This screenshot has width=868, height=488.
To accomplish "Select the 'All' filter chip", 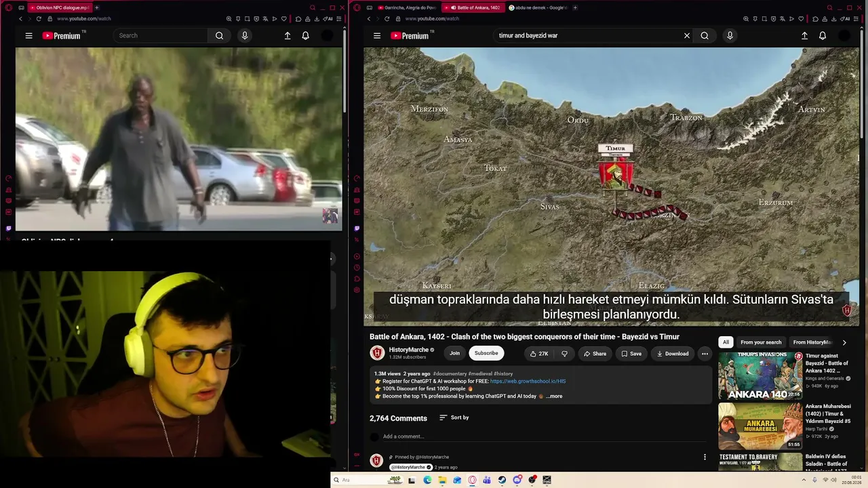I will click(x=726, y=342).
